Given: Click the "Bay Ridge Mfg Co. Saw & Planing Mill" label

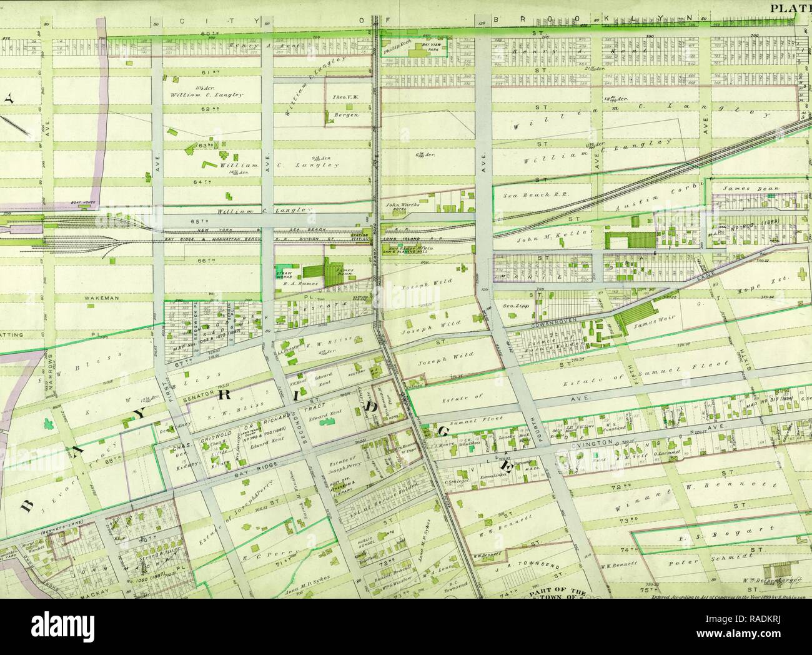Looking at the screenshot, I should pyautogui.click(x=408, y=250).
